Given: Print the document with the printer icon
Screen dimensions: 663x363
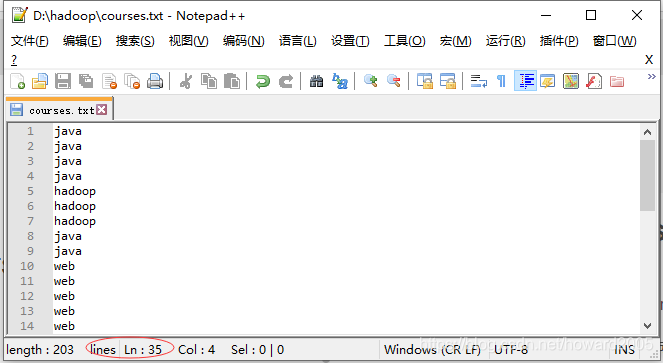Looking at the screenshot, I should click(x=155, y=81).
